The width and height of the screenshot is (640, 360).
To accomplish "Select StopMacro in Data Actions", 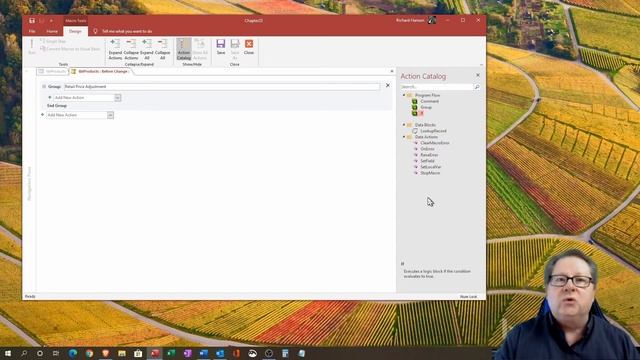I will pos(430,173).
